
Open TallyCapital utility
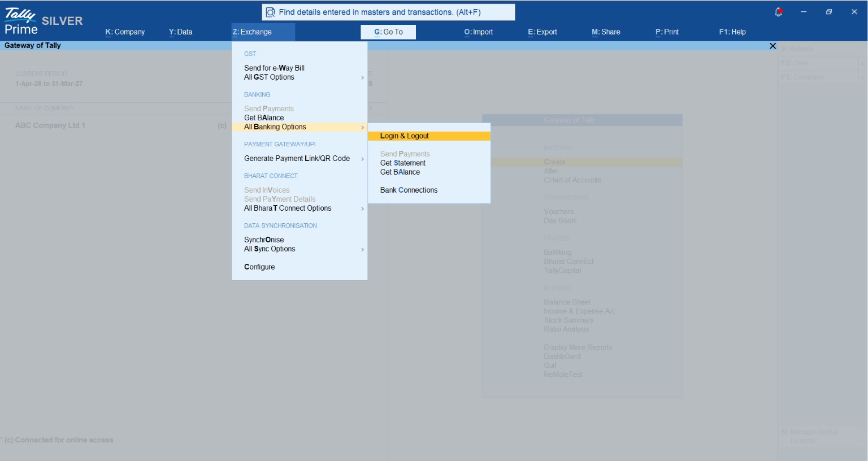click(562, 271)
